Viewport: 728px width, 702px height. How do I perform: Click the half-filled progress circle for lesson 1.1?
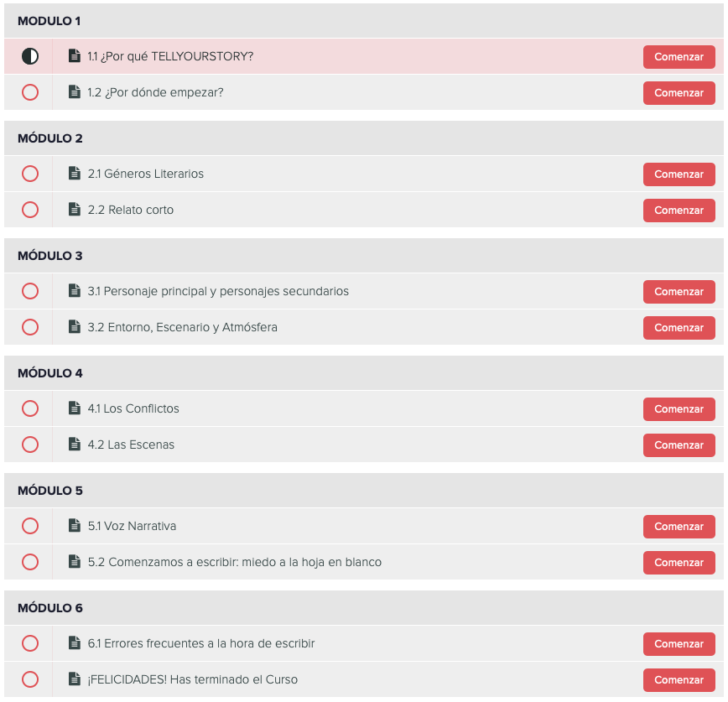click(30, 56)
